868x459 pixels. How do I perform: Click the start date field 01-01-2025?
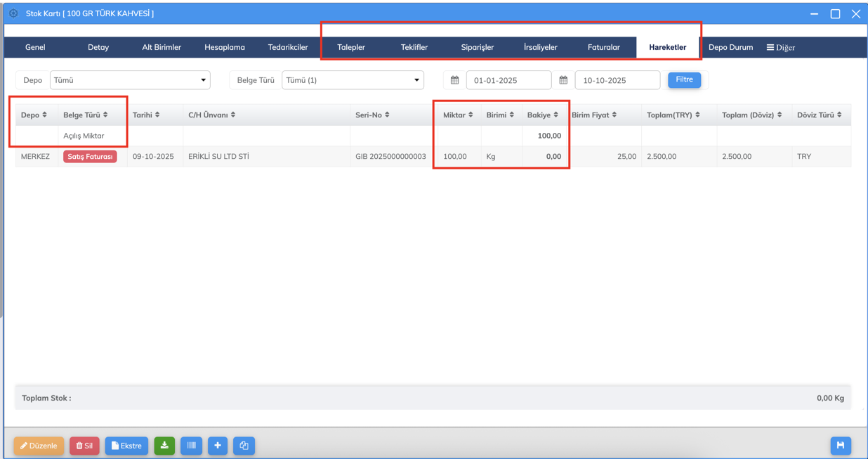[508, 80]
